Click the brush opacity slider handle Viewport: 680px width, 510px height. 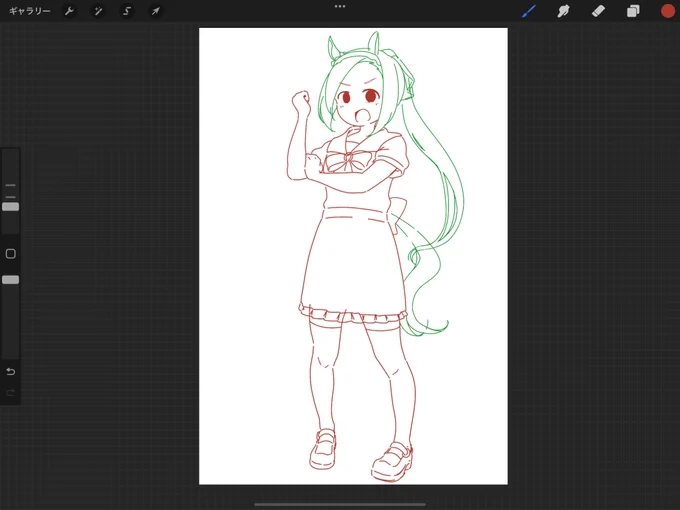10,280
